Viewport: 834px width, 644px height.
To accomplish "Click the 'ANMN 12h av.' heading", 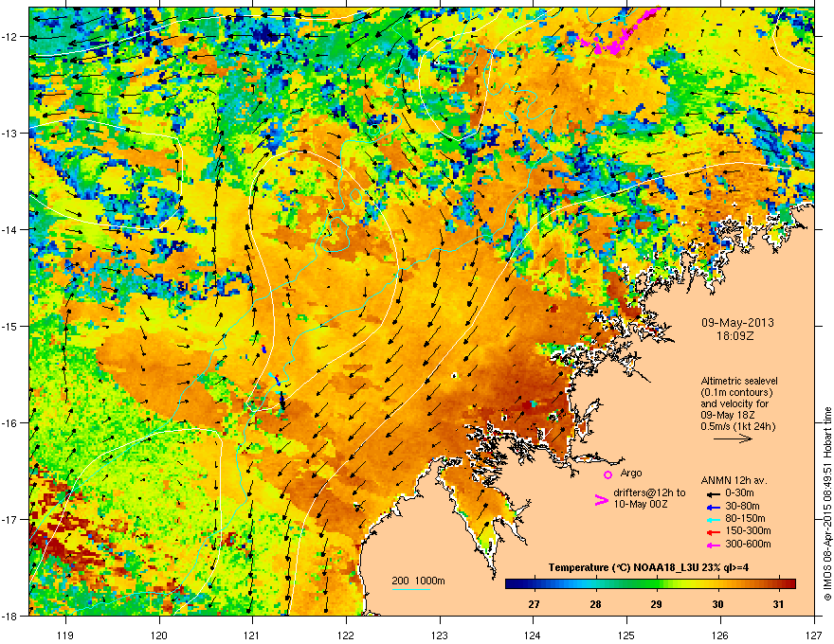I will (734, 481).
